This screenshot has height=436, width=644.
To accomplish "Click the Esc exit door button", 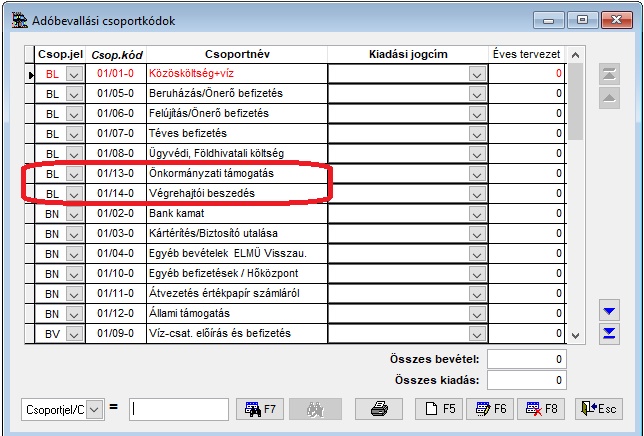I will click(599, 408).
